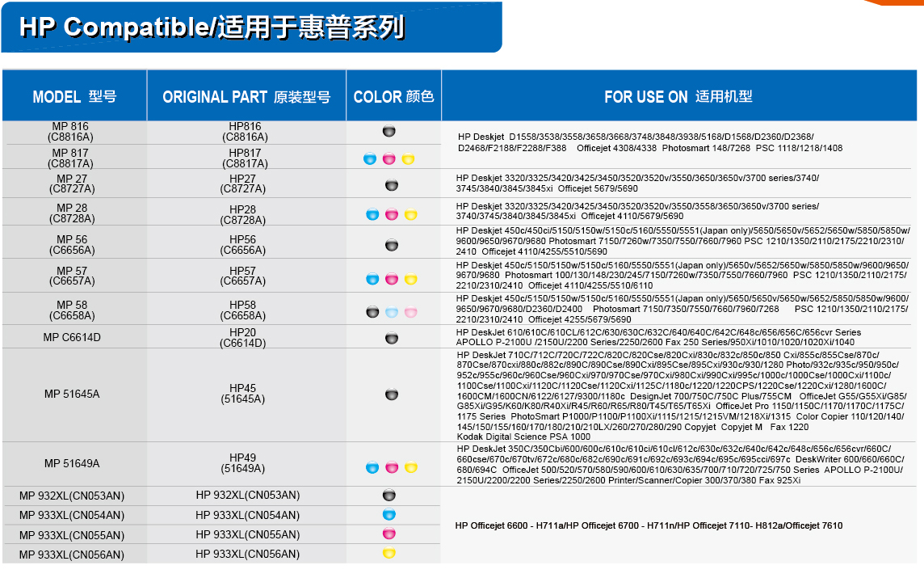Image resolution: width=924 pixels, height=578 pixels.
Task: Click the yellow ink dot in MP 28 row
Action: (410, 215)
